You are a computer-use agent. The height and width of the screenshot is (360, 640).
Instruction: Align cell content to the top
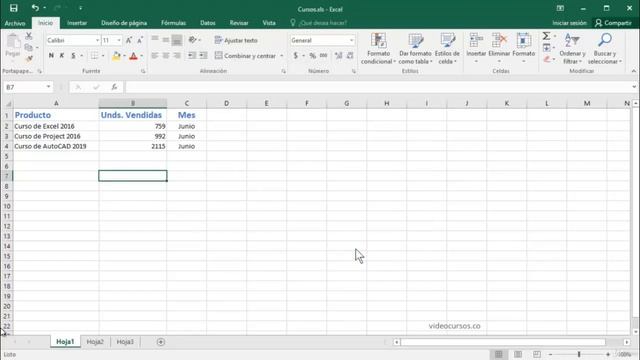pyautogui.click(x=155, y=40)
